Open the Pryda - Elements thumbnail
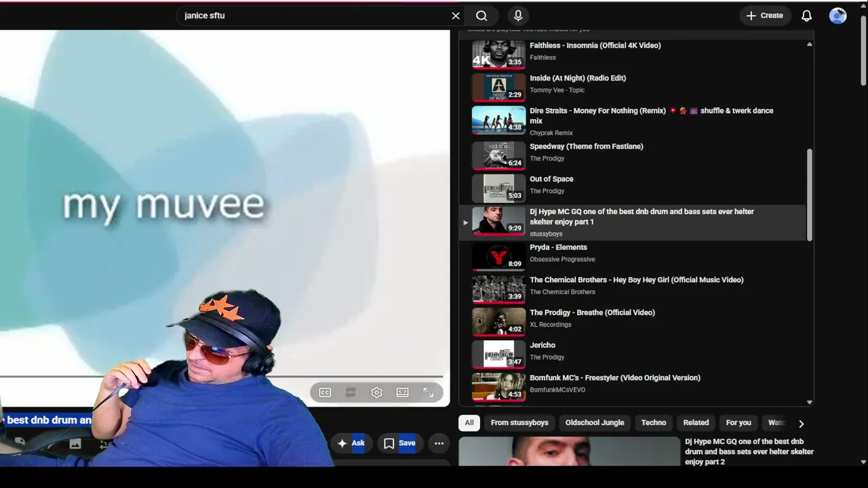Image resolution: width=868 pixels, height=488 pixels. pos(498,256)
